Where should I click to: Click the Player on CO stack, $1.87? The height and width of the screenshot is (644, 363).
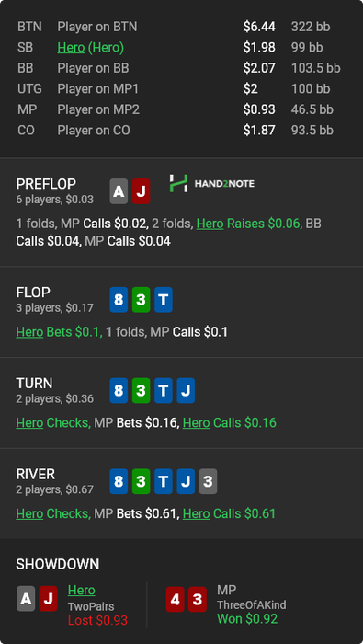coord(259,131)
